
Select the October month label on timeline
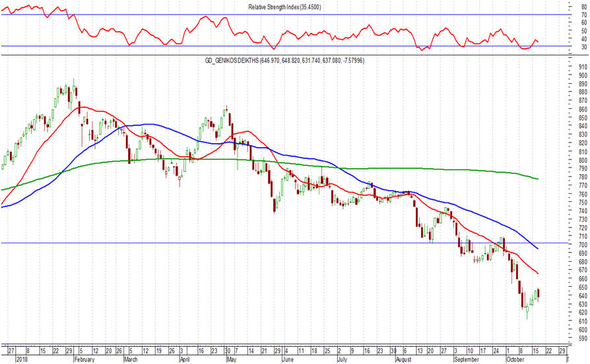[515, 359]
